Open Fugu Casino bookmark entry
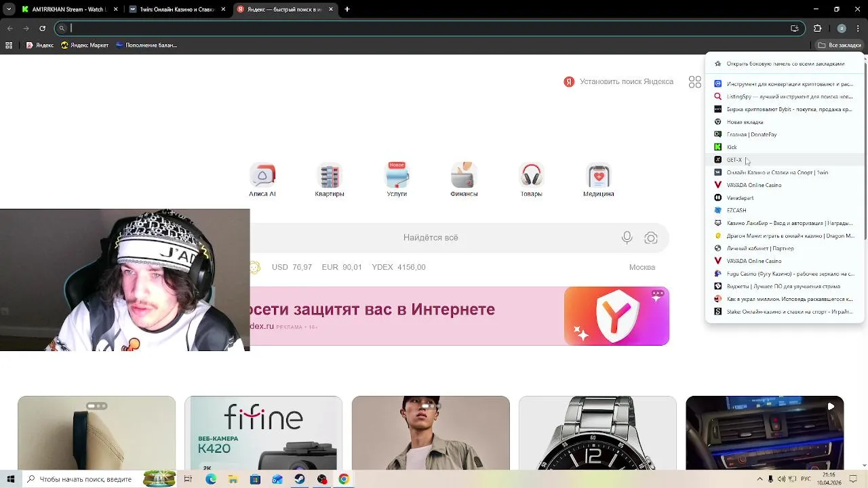Screen dimensions: 868x488 tap(785, 274)
